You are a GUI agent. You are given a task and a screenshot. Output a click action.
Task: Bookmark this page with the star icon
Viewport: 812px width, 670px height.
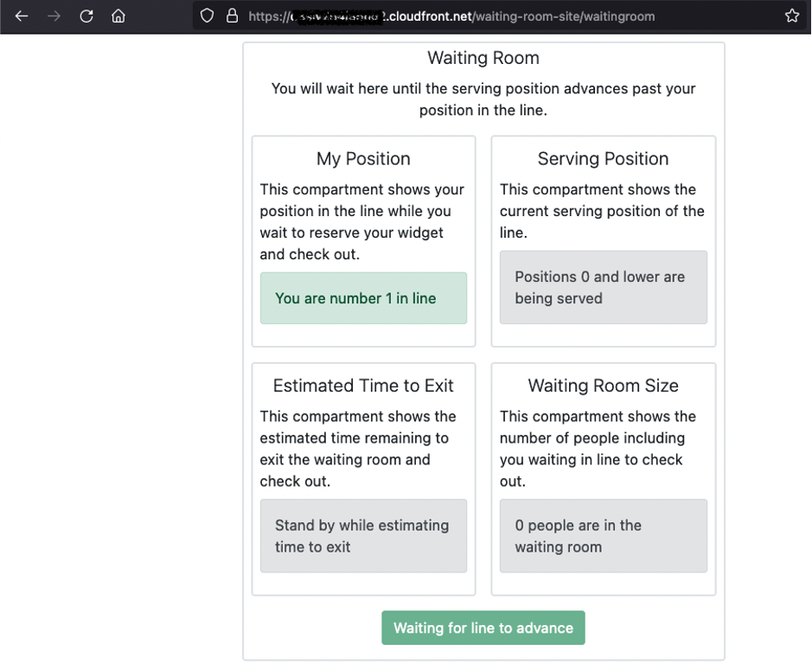pos(792,16)
